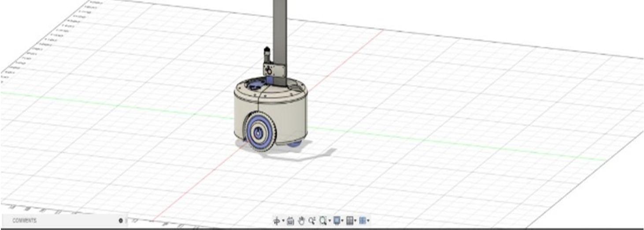Screen dimensions: 644x230
Task: Open the Viewports layout icon
Action: [363, 221]
